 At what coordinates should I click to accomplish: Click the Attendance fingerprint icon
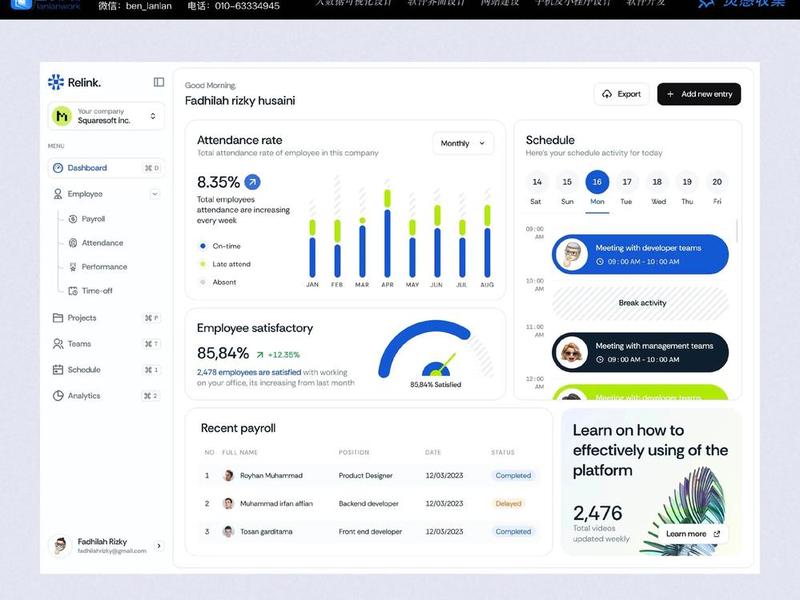coord(73,243)
